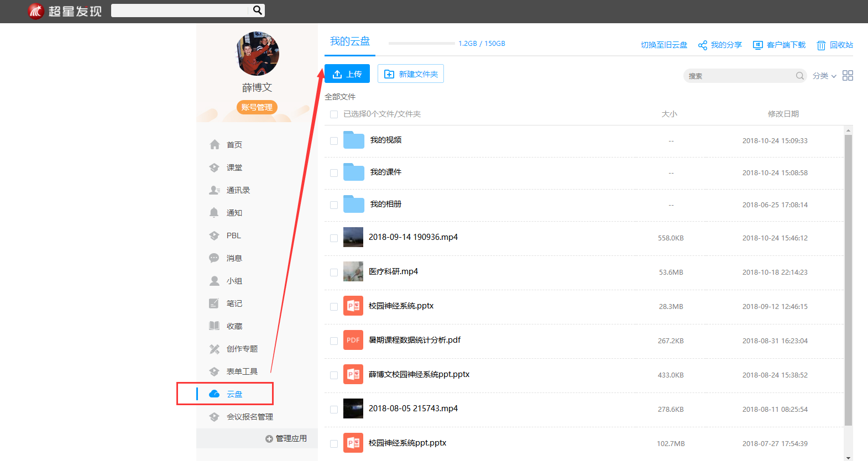
Task: Click the 全部文件 breadcrumb
Action: click(340, 97)
